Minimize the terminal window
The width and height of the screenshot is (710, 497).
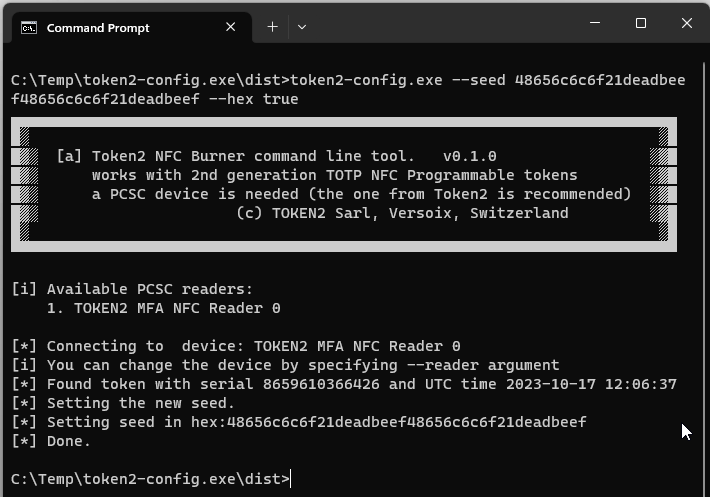click(x=595, y=23)
